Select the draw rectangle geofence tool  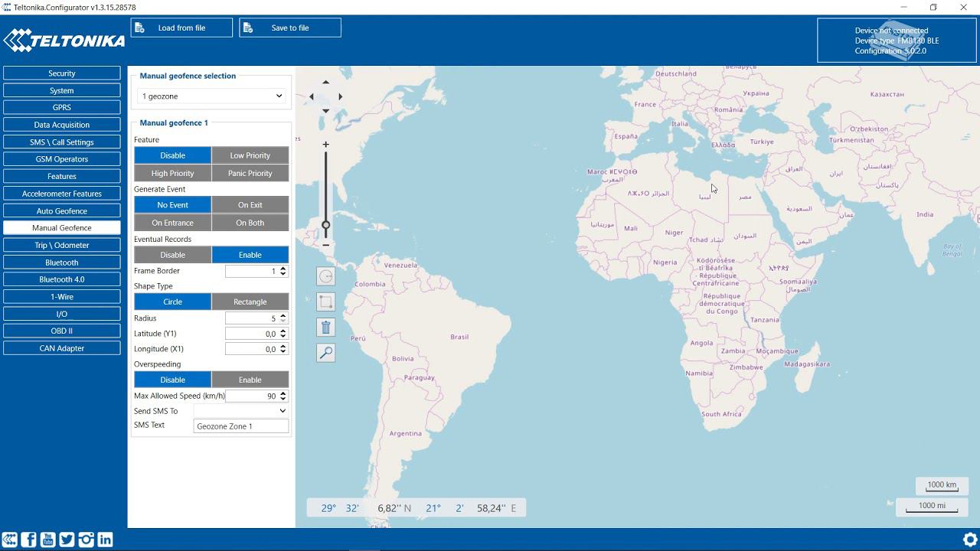(325, 302)
